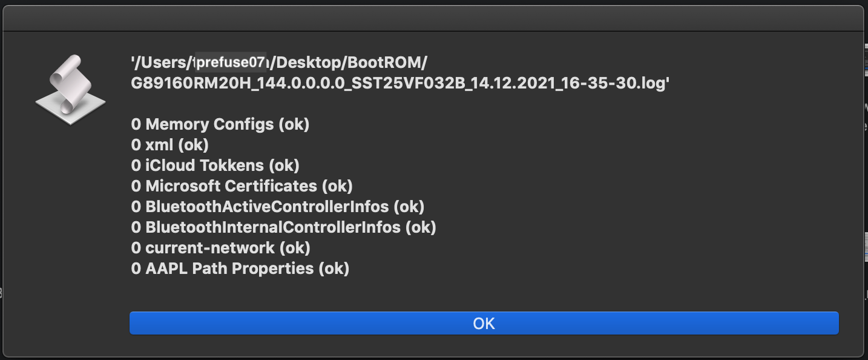Select the '0 current-network (ok)' line
Viewport: 868px width, 360px height.
220,248
